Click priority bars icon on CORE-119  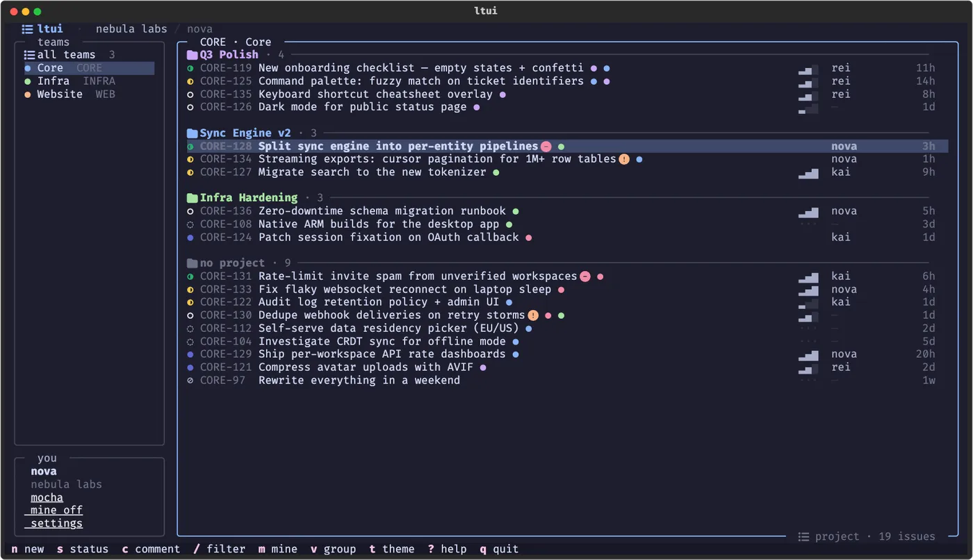[x=808, y=68]
